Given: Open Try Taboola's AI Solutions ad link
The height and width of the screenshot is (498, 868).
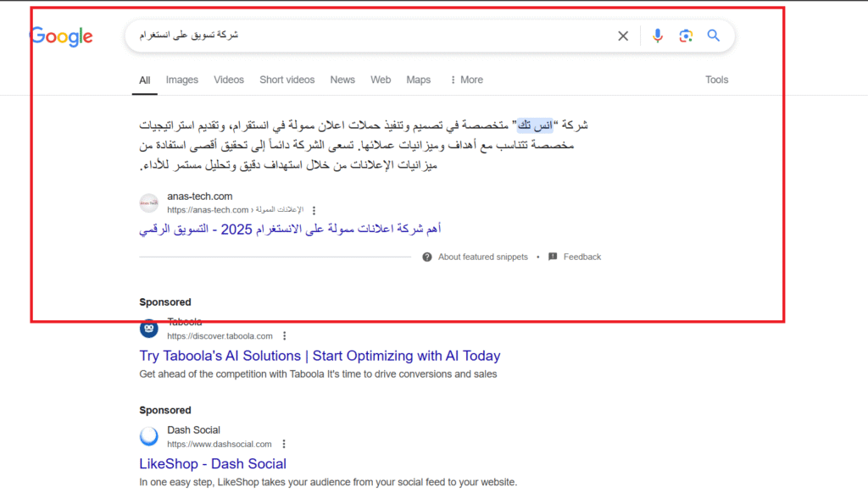Looking at the screenshot, I should pos(320,355).
